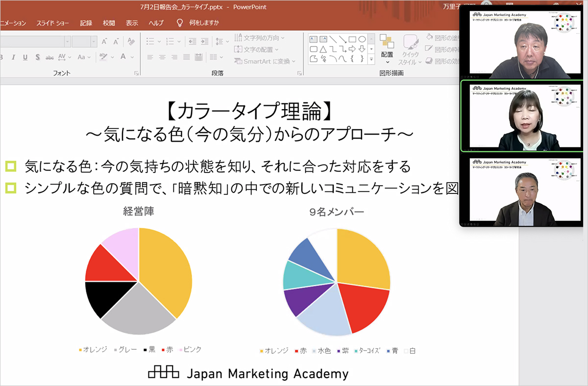Open クイックスタイル gallery
This screenshot has height=386, width=588.
coord(410,49)
